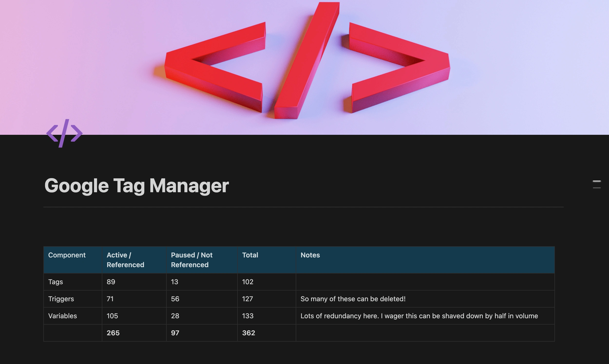
Task: Click the Variables row label cell
Action: coord(73,316)
